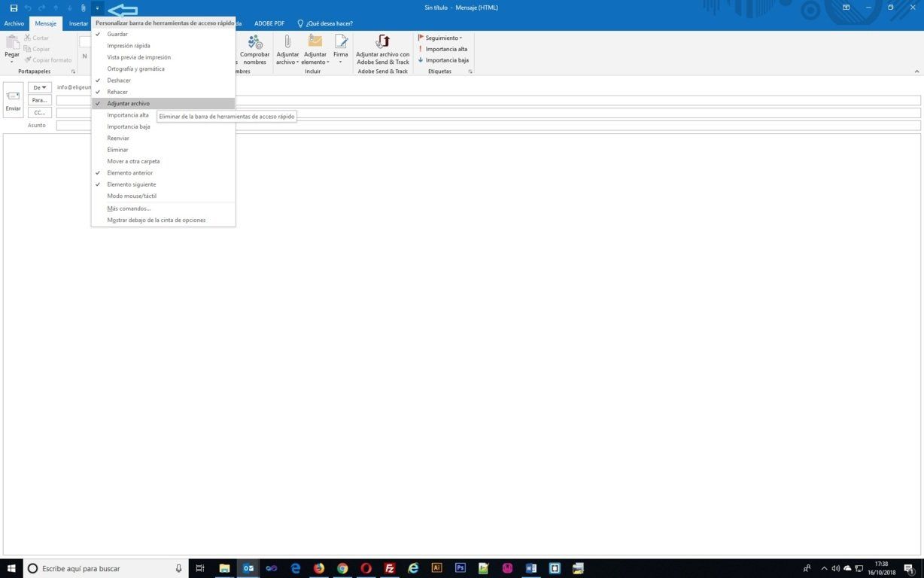Open Google Chrome from the taskbar
Viewport: 924px width, 578px height.
pos(342,568)
